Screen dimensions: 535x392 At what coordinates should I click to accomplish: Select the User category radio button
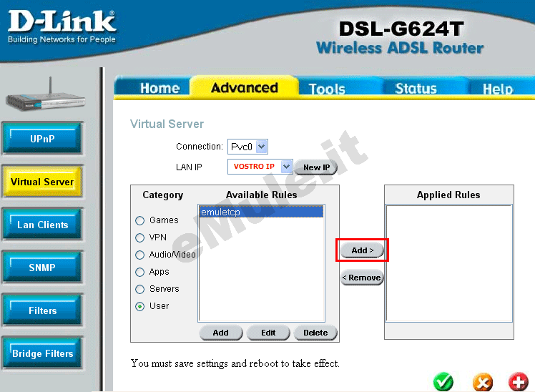point(140,306)
